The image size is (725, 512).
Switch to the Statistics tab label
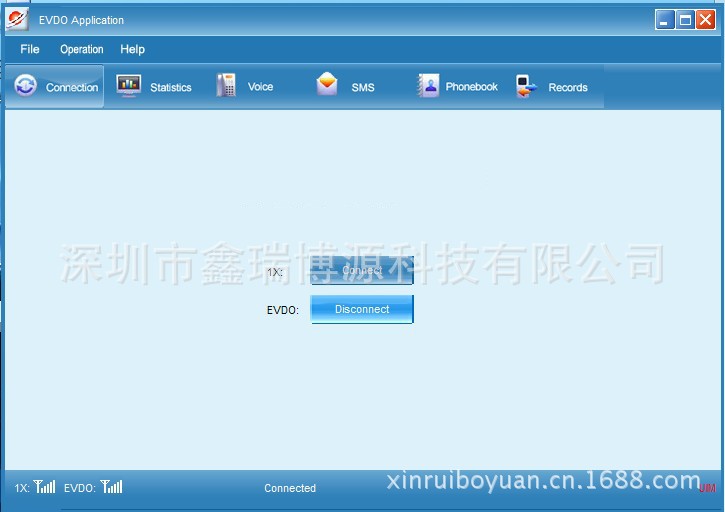171,87
